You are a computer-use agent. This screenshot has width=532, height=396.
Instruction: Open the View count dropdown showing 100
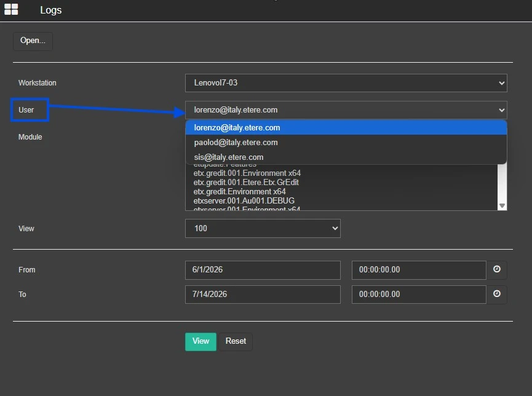pos(263,228)
